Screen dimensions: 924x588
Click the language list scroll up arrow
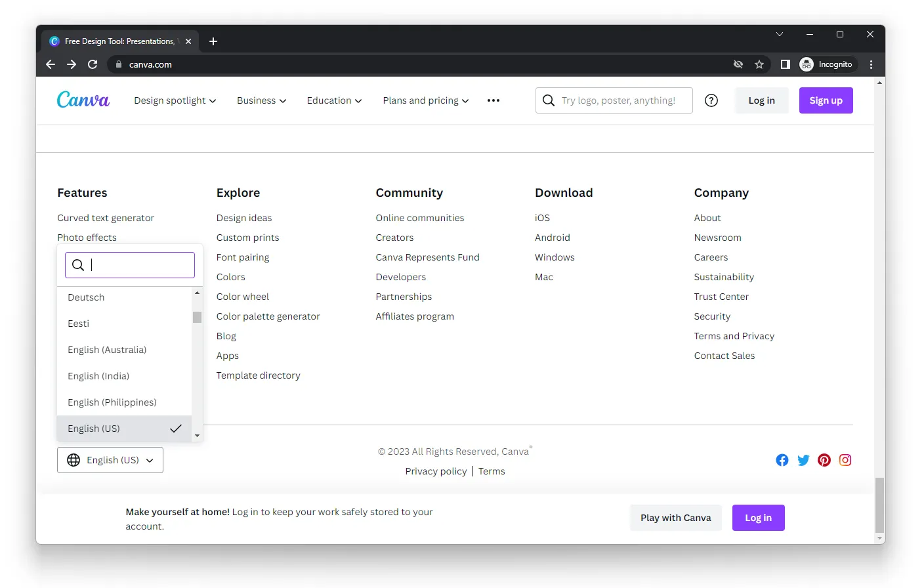(197, 293)
